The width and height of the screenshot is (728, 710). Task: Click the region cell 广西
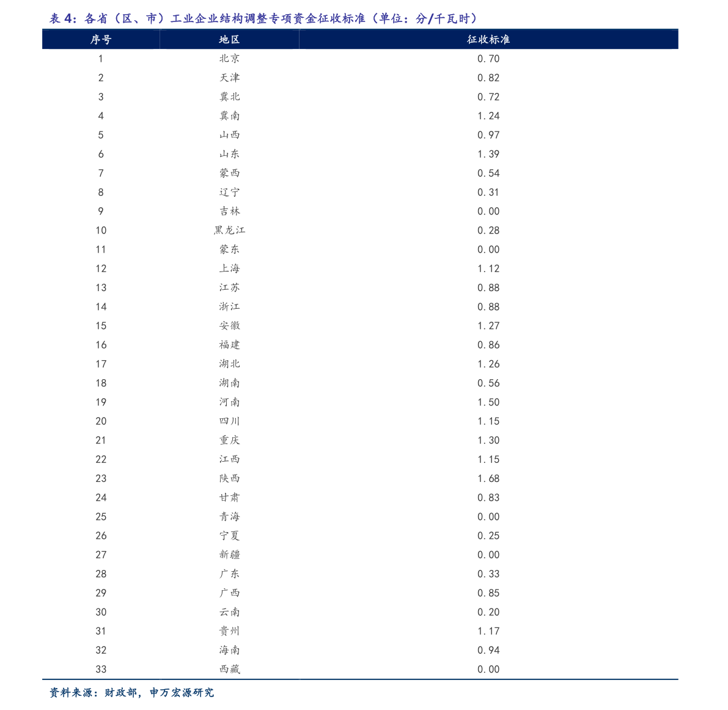[229, 593]
